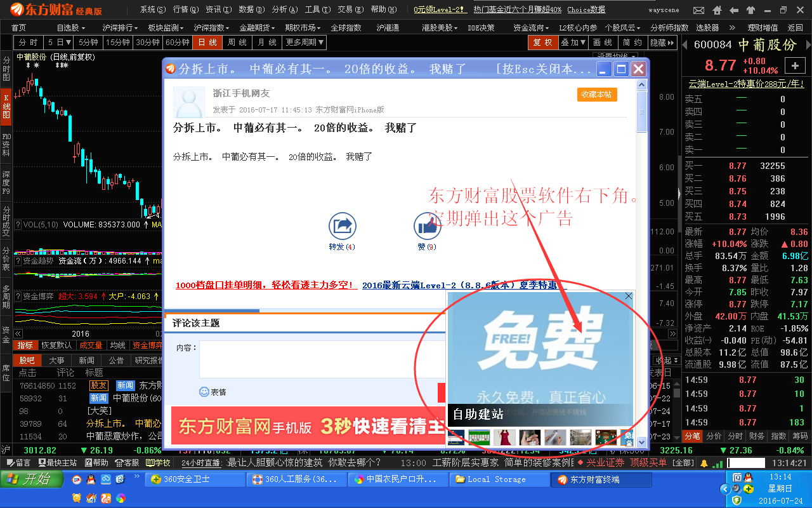The image size is (812, 508).
Task: Like the post with thumbs-up icon
Action: coord(427,226)
